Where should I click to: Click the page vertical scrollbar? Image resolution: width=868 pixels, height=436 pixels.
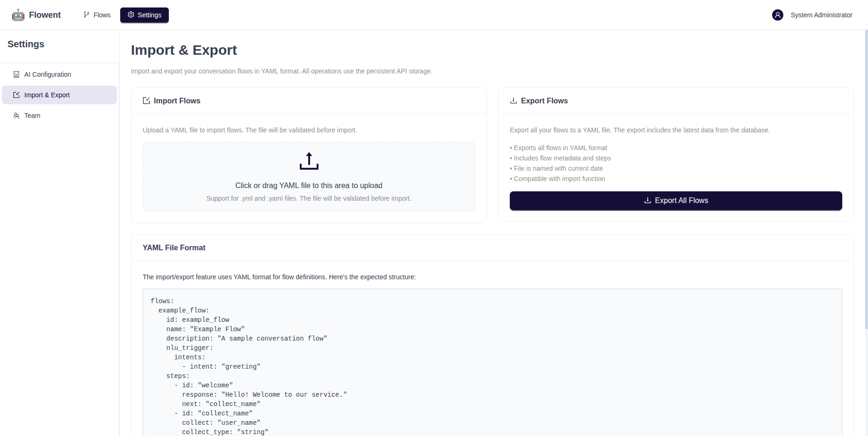coord(866,187)
